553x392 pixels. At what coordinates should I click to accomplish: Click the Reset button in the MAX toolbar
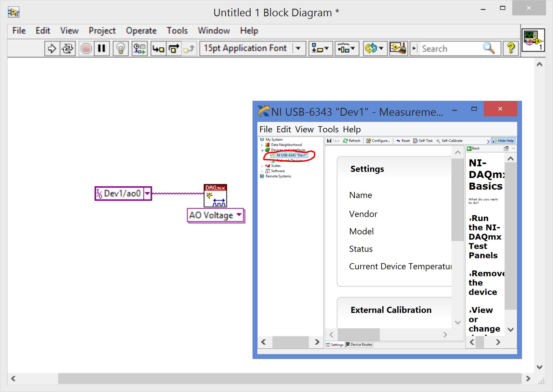pyautogui.click(x=403, y=141)
